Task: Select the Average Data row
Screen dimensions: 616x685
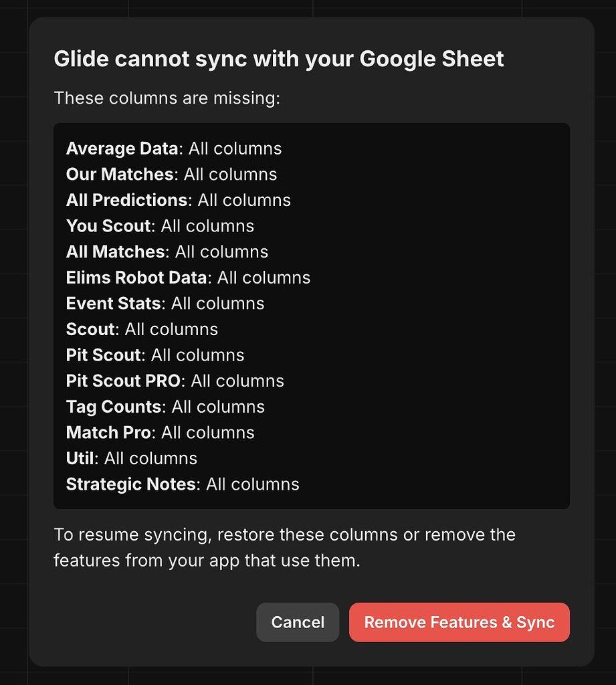Action: pyautogui.click(x=173, y=149)
